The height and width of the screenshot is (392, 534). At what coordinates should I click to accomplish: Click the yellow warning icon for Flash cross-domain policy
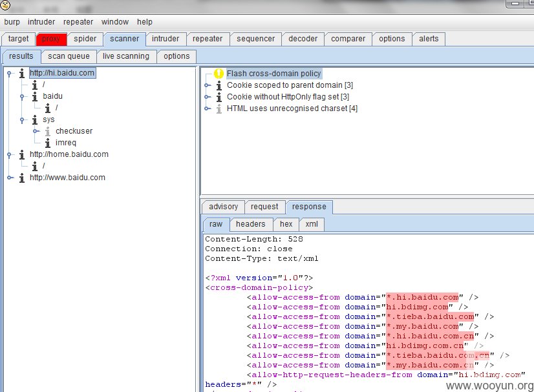tap(219, 74)
